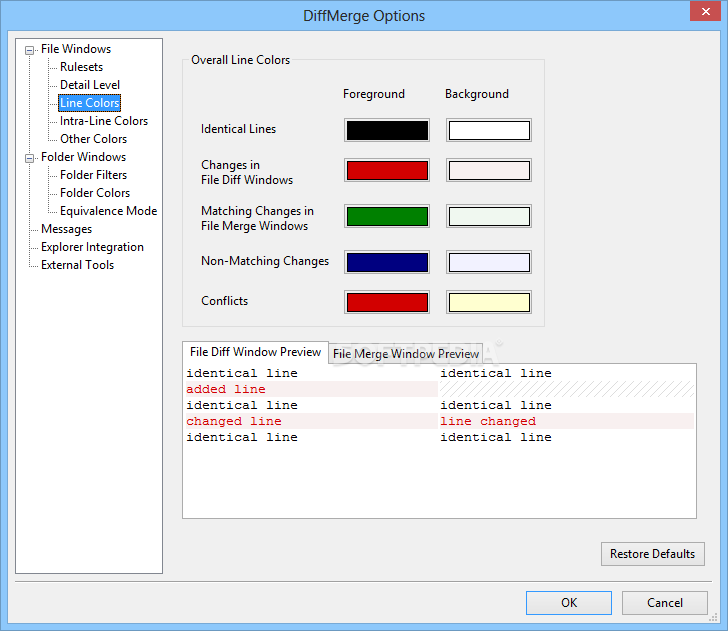This screenshot has width=728, height=631.
Task: Change Identical Lines background white swatch
Action: click(489, 130)
